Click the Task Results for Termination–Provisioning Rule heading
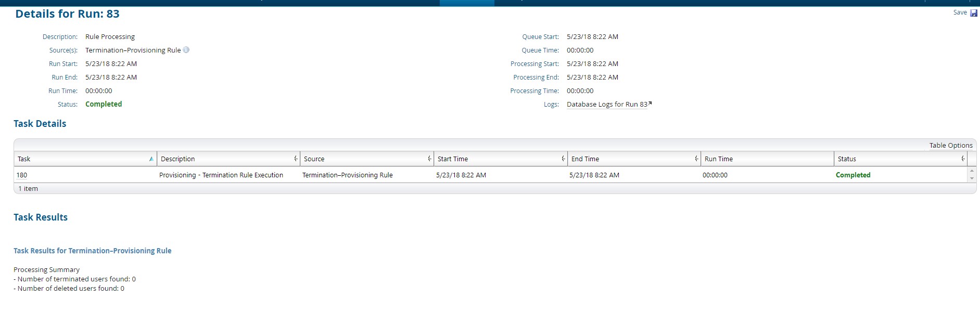This screenshot has height=310, width=980. [x=92, y=251]
